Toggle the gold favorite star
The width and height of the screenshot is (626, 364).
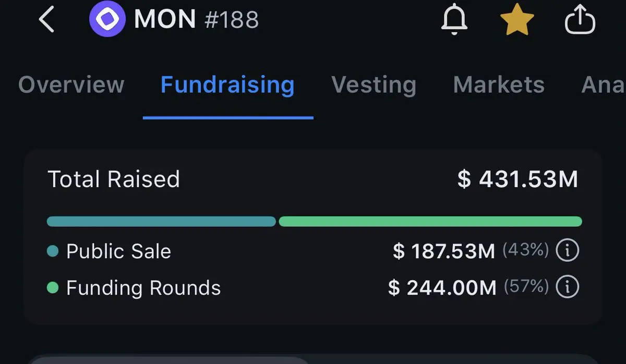pos(517,20)
